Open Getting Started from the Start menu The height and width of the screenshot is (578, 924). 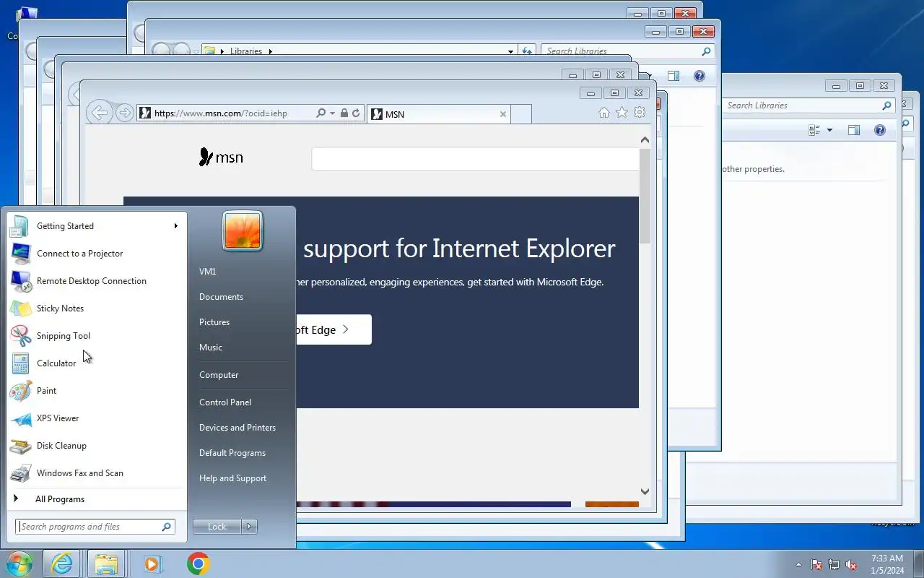point(96,226)
